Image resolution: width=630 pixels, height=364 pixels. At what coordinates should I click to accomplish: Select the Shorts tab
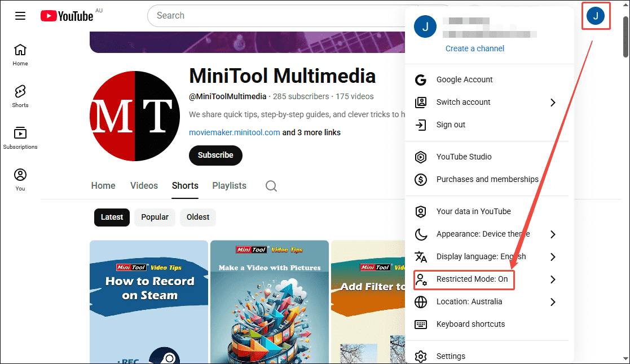click(185, 186)
